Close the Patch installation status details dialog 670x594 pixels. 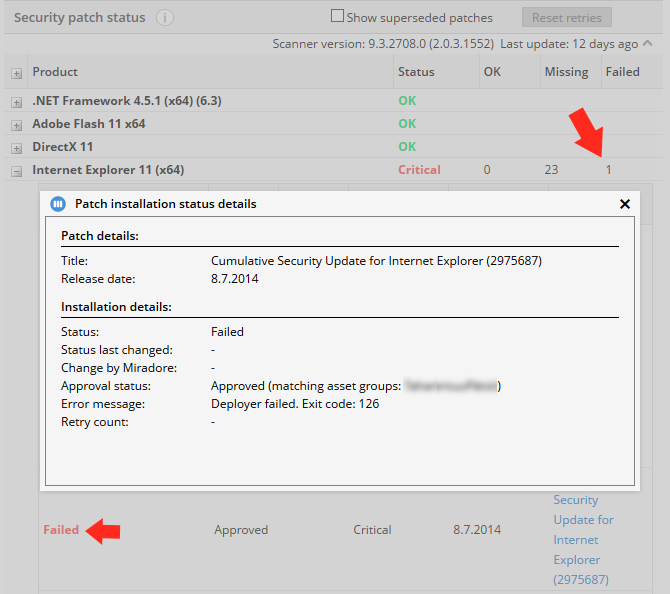point(625,204)
